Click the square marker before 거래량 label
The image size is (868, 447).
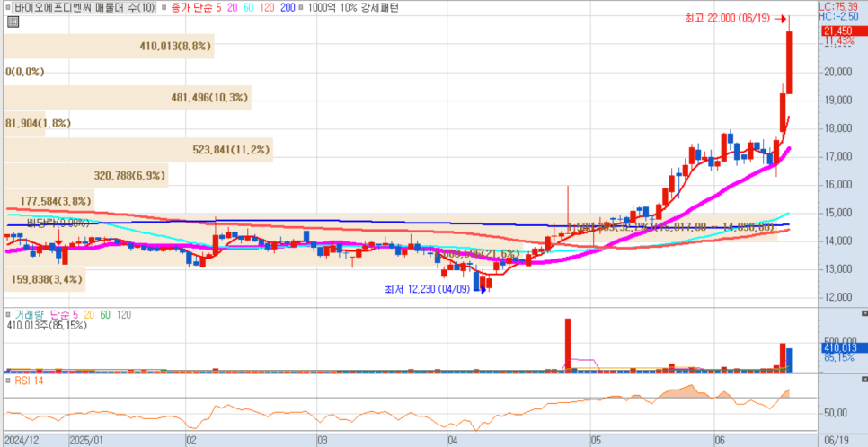pos(7,315)
